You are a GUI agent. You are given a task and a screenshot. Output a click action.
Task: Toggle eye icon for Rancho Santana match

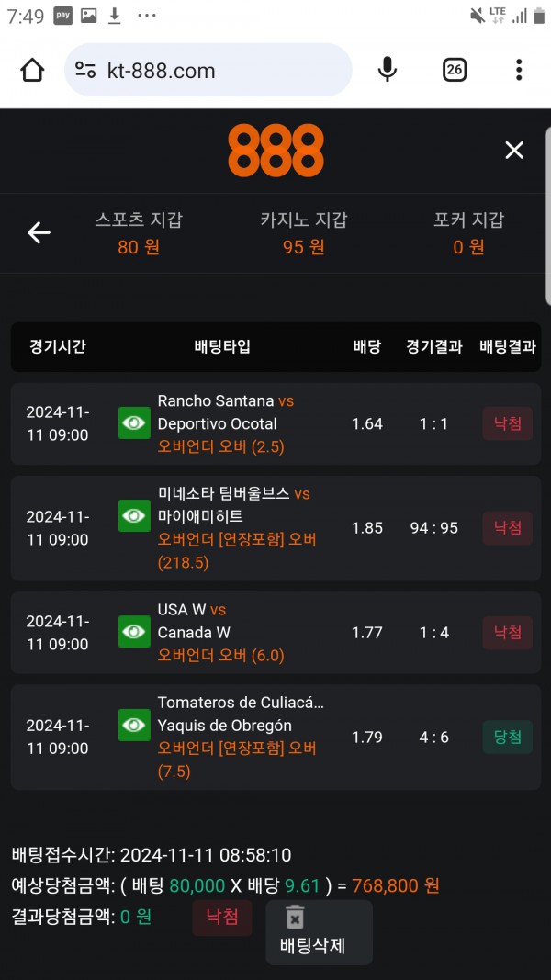134,423
